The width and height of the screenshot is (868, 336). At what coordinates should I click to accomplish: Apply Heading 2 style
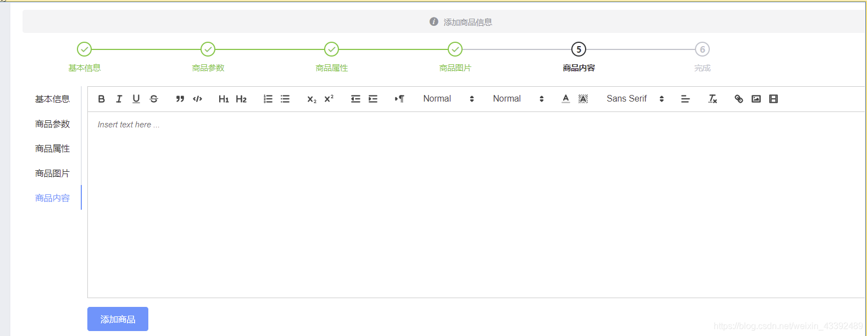[x=241, y=99]
